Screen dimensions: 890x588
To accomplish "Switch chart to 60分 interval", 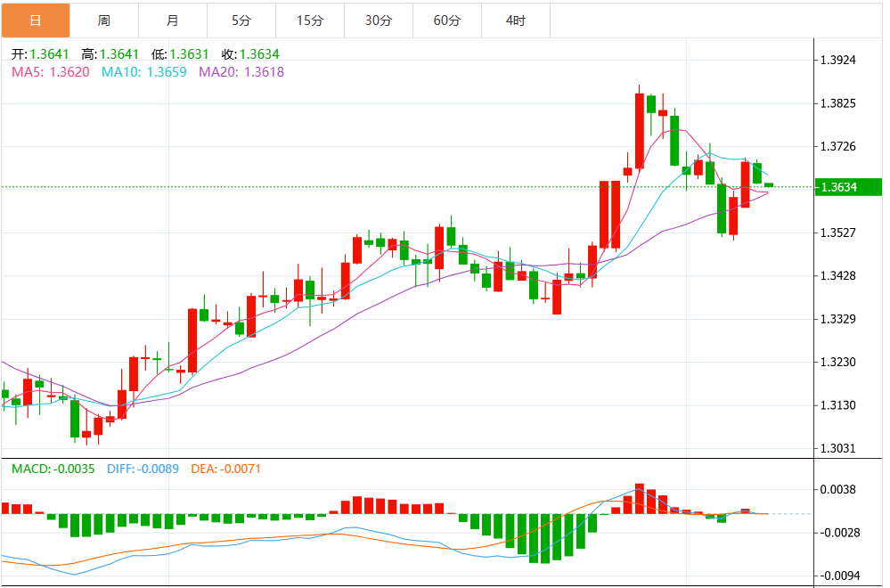I will 446,20.
